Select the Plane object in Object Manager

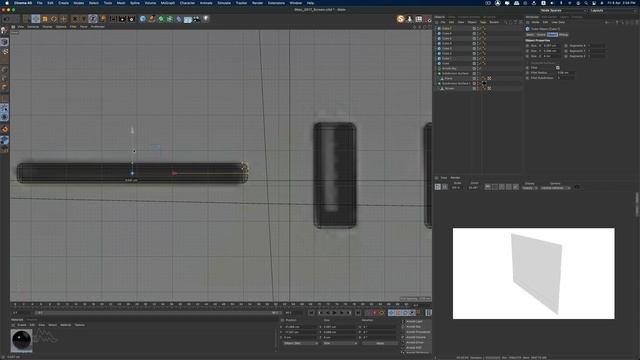(449, 78)
